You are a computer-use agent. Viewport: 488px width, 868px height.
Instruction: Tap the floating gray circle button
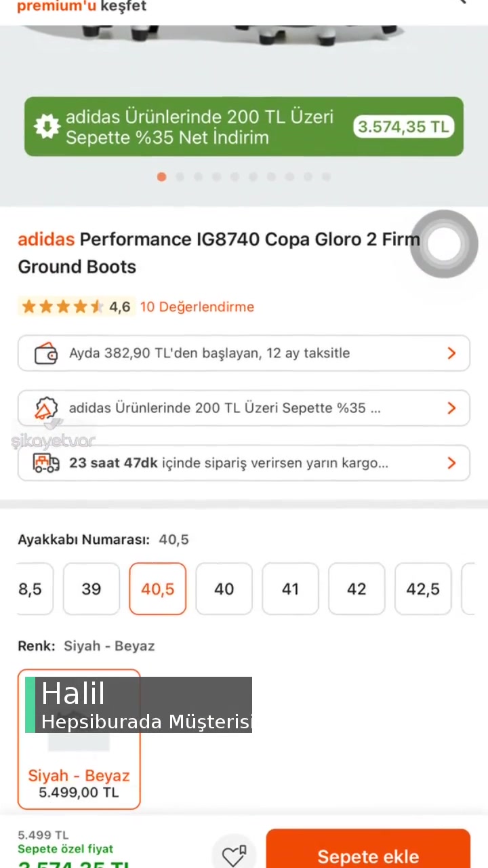coord(444,244)
